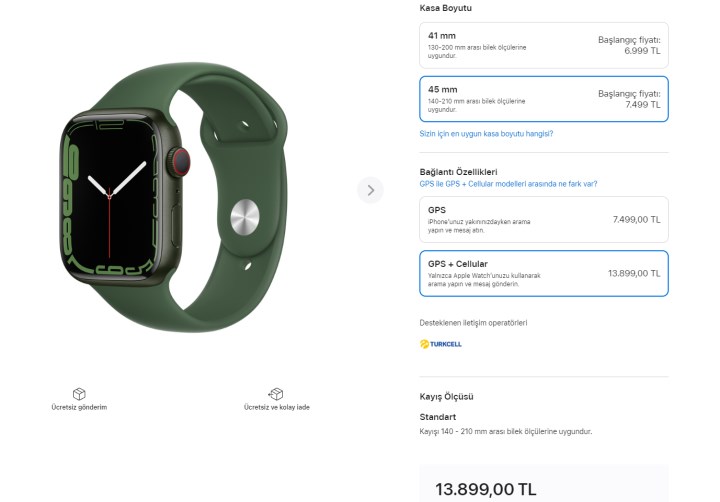Click the Standart band size text
720x502 pixels.
tap(438, 417)
